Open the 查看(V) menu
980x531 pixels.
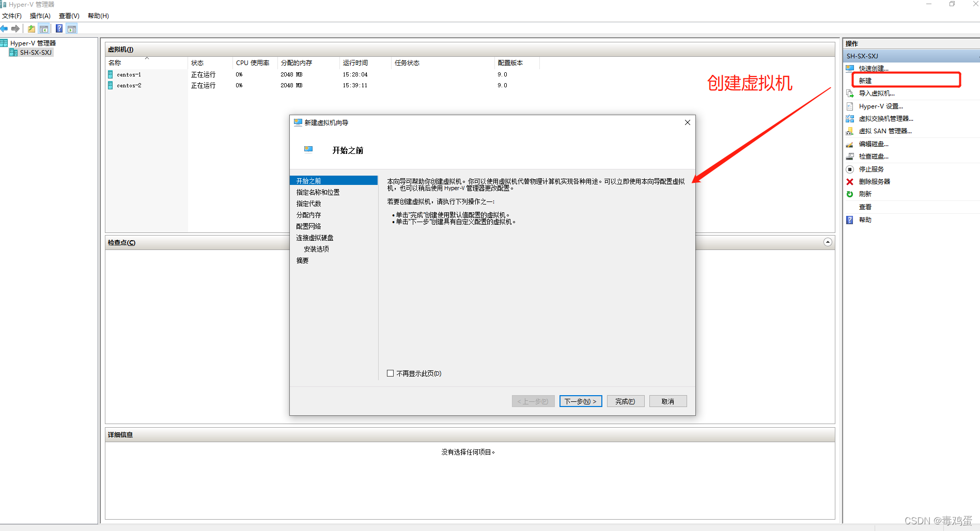coord(69,16)
